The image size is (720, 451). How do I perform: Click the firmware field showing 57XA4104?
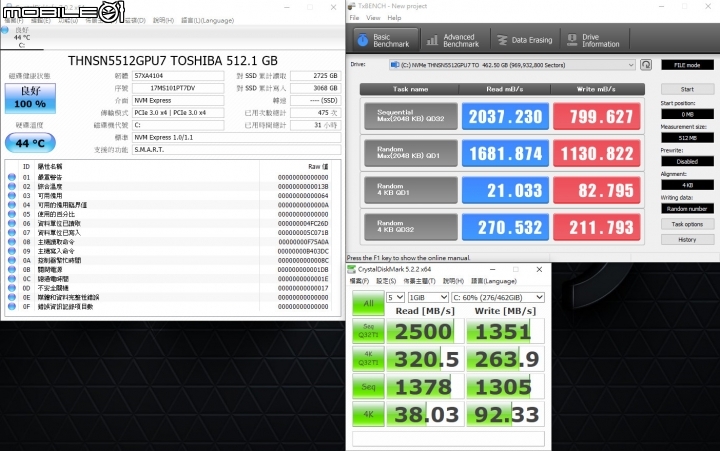(178, 76)
